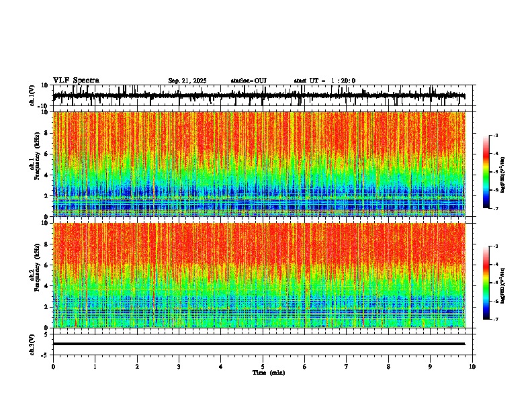Click the -7 label on ch.2 color bar
Image resolution: width=532 pixels, height=411 pixels.
coord(496,319)
